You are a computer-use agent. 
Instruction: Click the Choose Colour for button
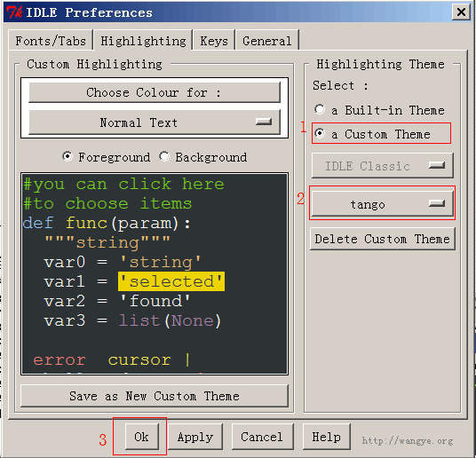(x=155, y=92)
